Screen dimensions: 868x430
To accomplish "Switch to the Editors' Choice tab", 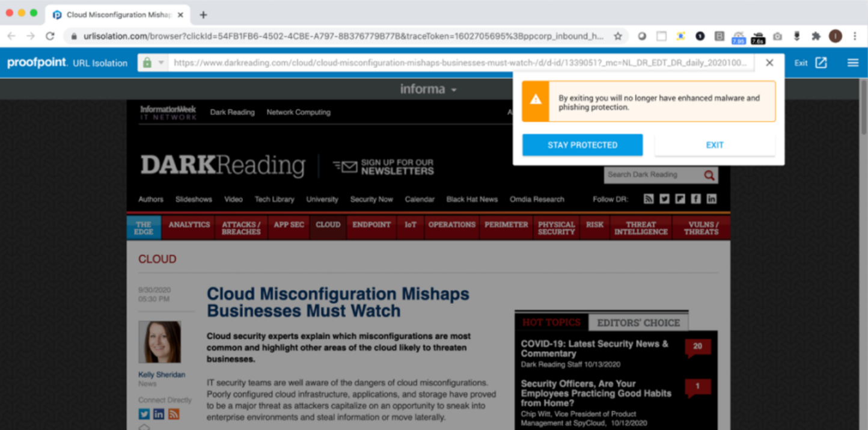I will coord(638,323).
